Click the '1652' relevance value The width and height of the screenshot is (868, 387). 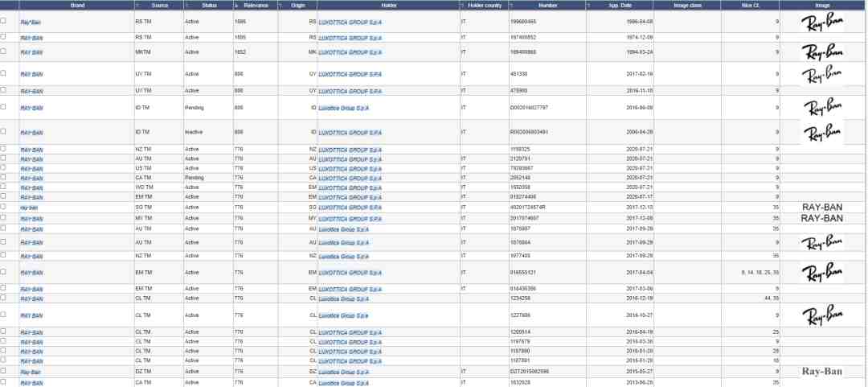(240, 52)
